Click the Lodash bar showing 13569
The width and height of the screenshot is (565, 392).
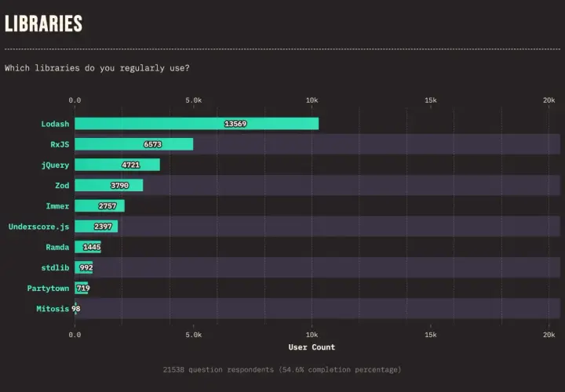[196, 123]
